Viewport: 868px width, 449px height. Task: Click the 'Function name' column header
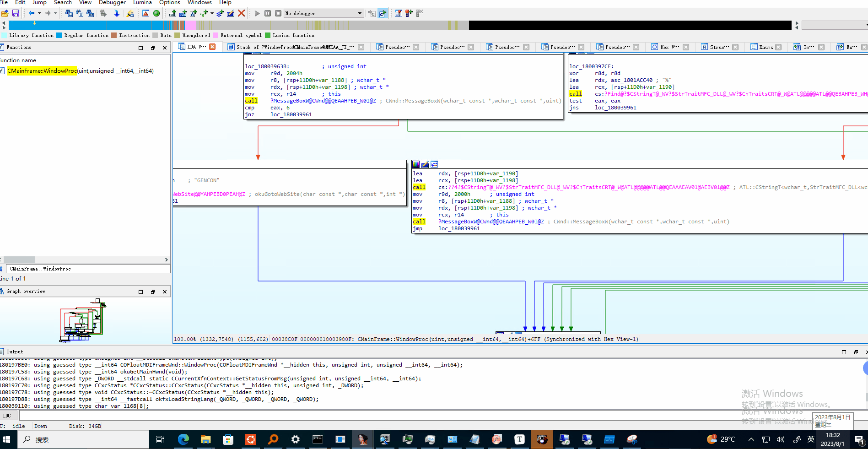click(x=18, y=60)
